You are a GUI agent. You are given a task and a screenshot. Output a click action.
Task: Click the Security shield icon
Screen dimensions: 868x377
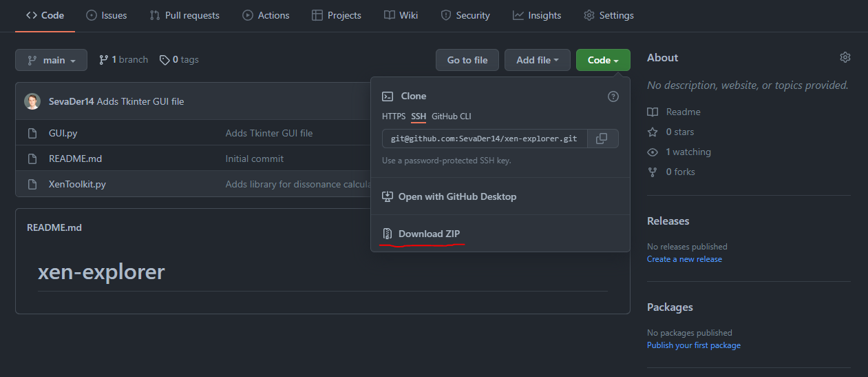[446, 15]
